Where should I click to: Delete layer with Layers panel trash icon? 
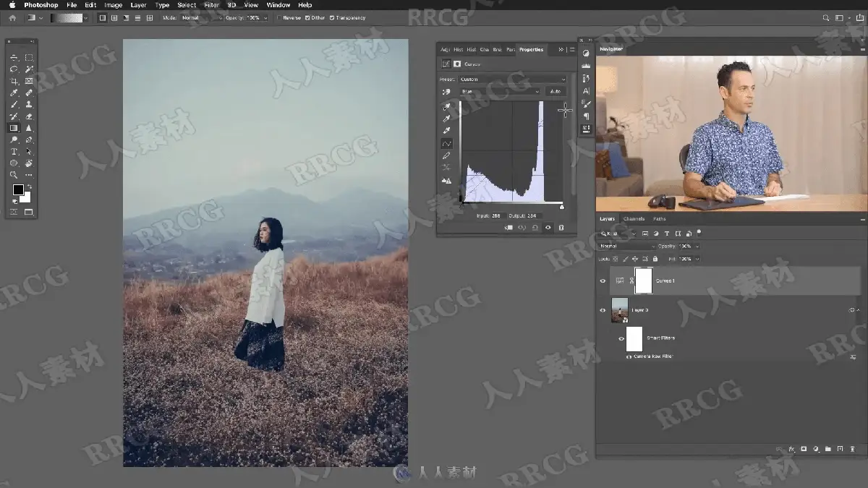[x=853, y=449]
